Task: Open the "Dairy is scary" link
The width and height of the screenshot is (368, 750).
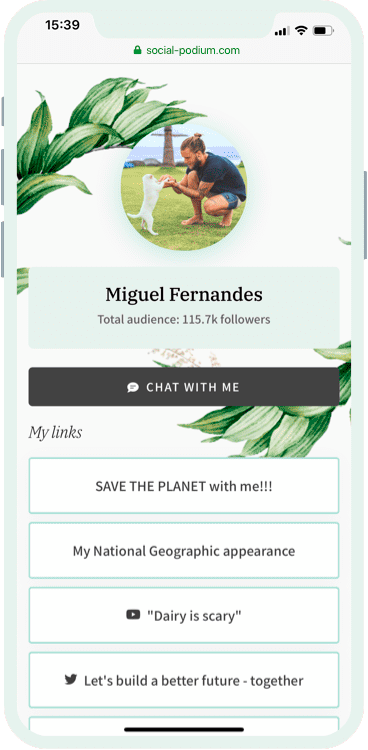Action: point(184,615)
